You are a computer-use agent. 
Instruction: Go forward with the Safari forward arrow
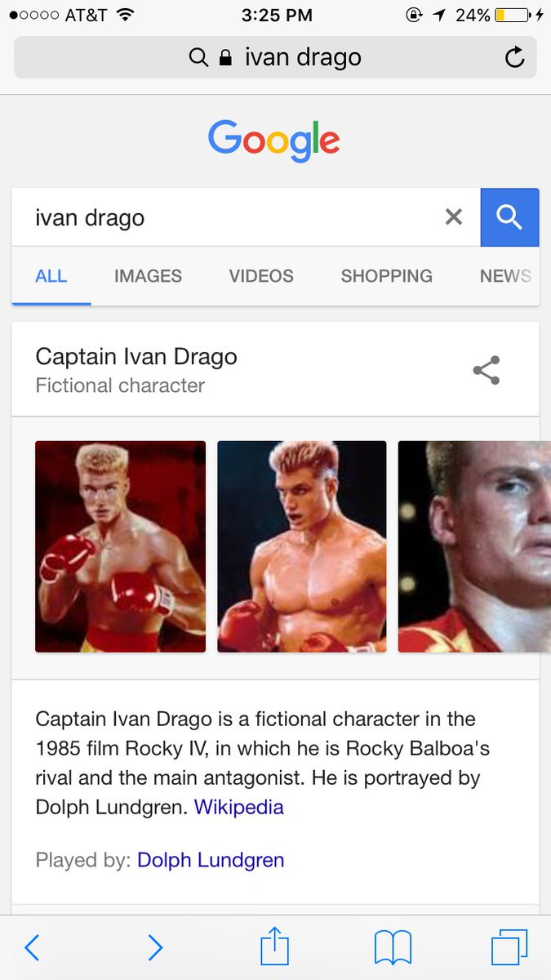click(x=154, y=947)
